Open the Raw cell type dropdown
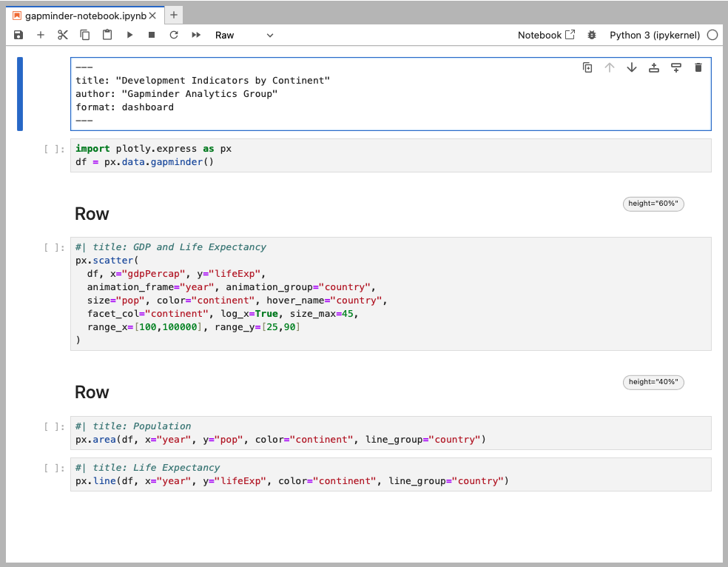Screen dimensions: 728x567 pyautogui.click(x=244, y=35)
